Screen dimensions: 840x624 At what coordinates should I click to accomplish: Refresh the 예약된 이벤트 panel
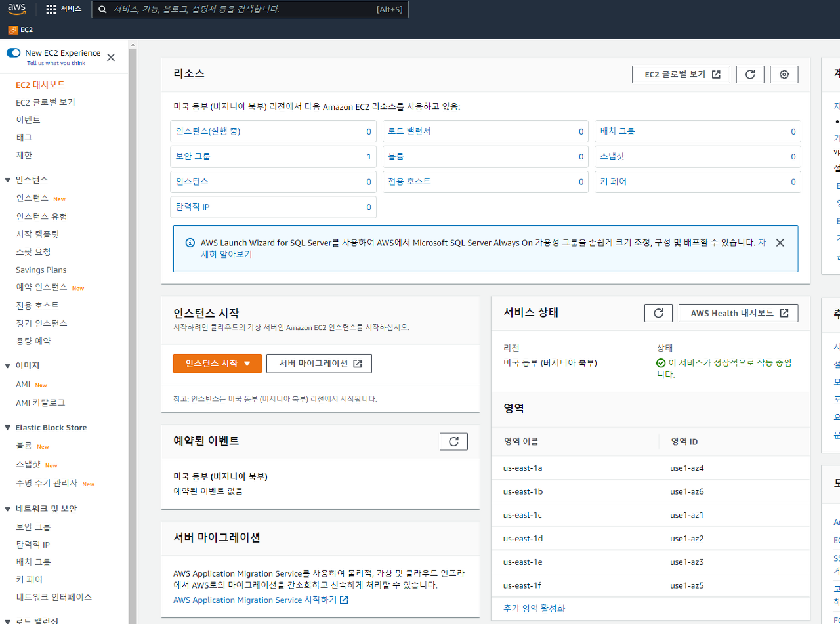point(453,442)
